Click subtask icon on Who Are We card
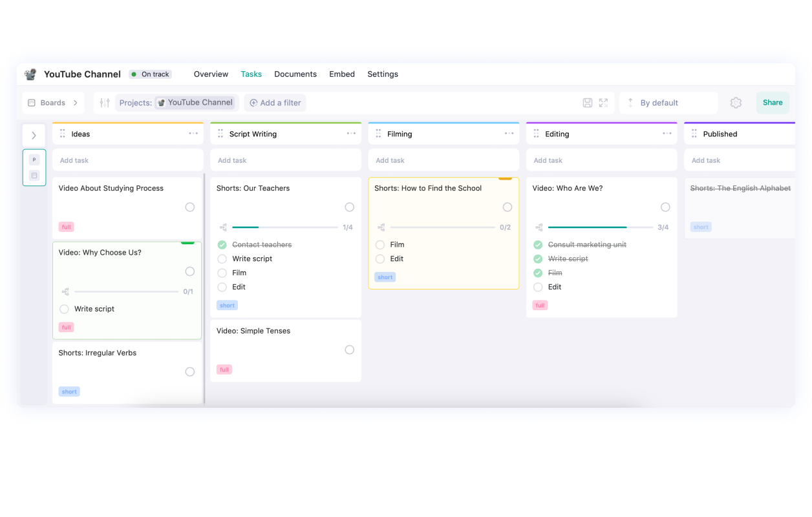 (539, 227)
